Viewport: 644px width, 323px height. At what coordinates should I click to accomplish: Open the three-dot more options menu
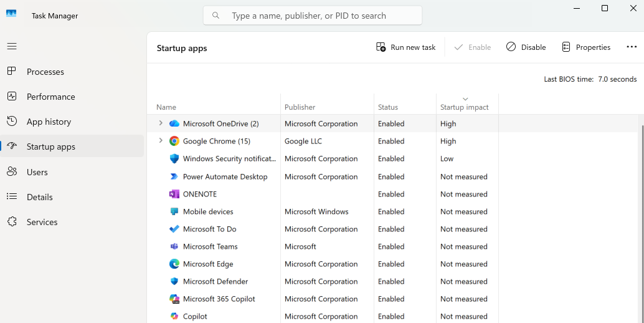(632, 47)
